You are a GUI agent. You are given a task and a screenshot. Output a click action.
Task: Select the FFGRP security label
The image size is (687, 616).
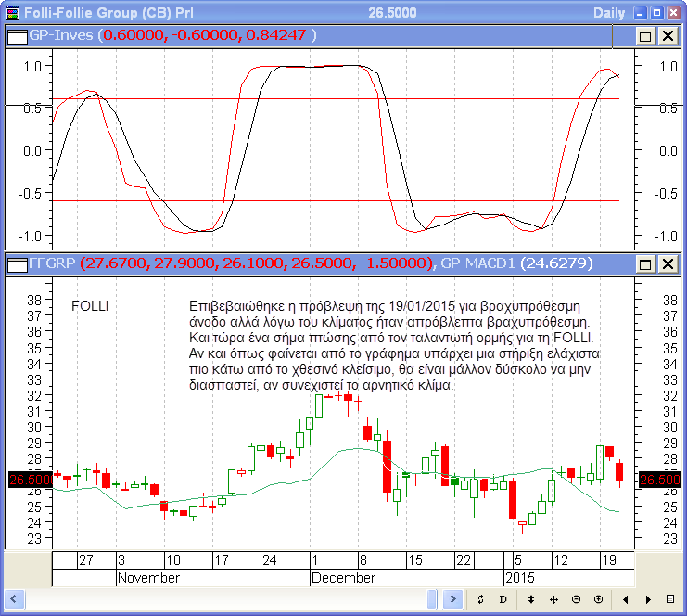[x=52, y=263]
